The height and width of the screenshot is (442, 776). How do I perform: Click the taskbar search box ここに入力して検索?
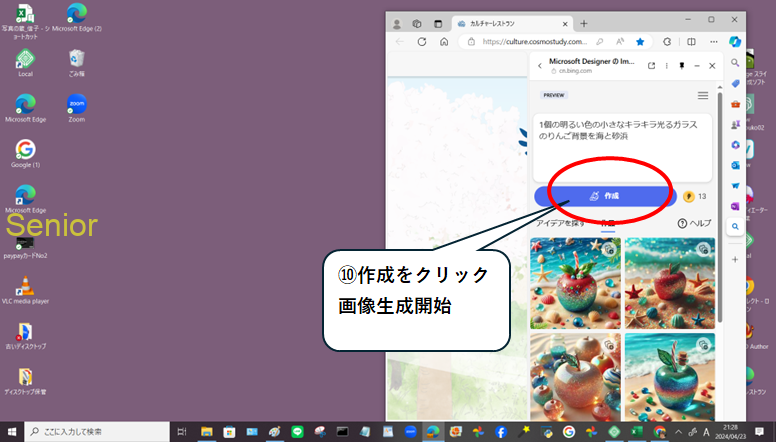click(97, 432)
